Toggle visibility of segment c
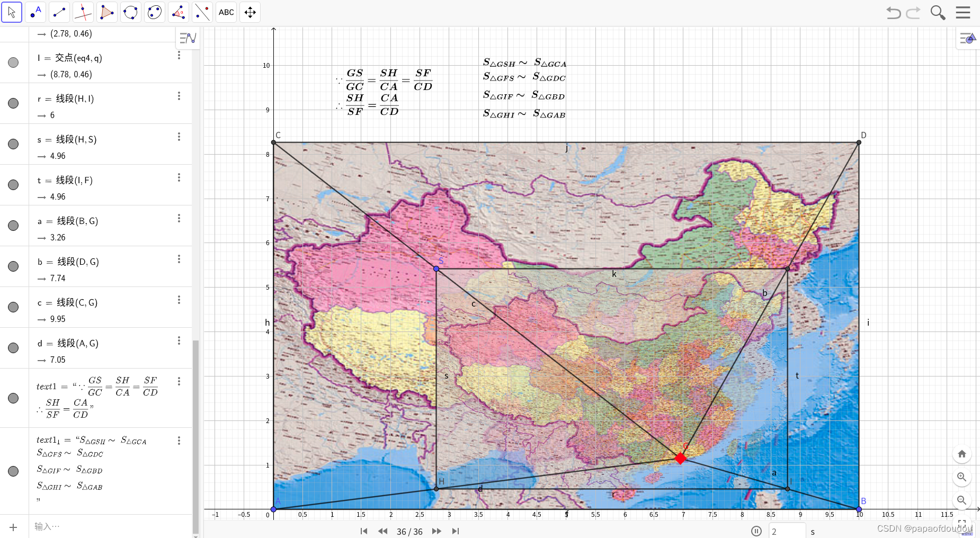Screen dimensions: 980x538 [x=13, y=307]
